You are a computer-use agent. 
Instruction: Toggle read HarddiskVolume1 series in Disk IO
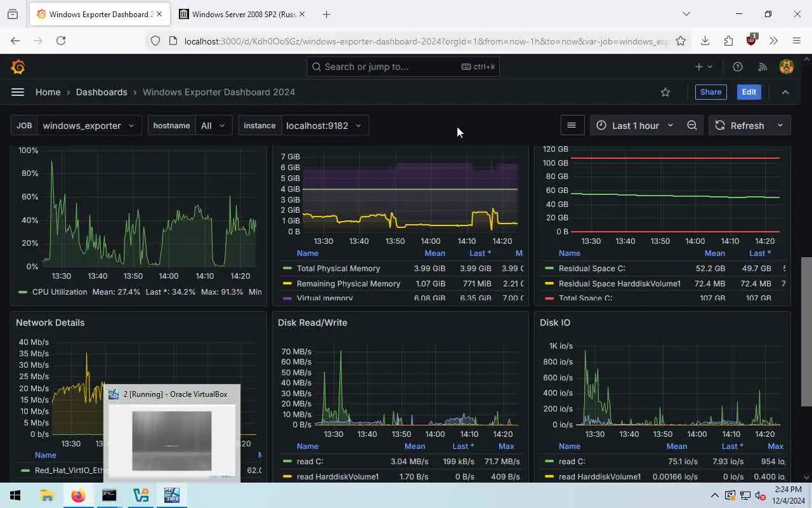pyautogui.click(x=599, y=477)
